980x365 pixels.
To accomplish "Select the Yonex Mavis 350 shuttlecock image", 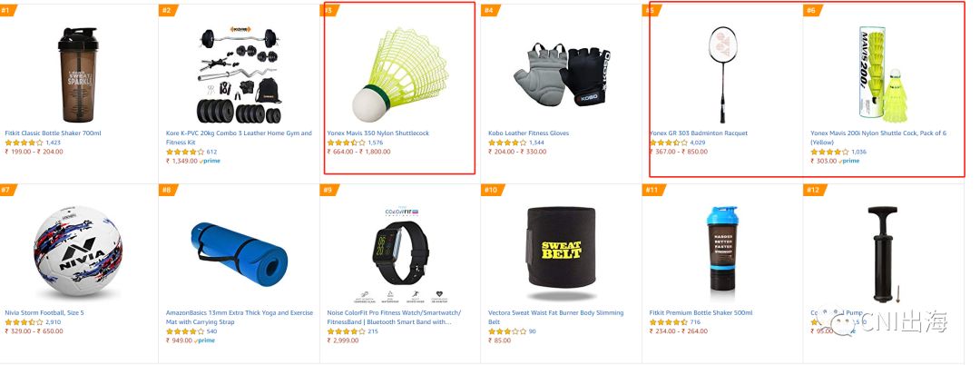I will pos(400,74).
